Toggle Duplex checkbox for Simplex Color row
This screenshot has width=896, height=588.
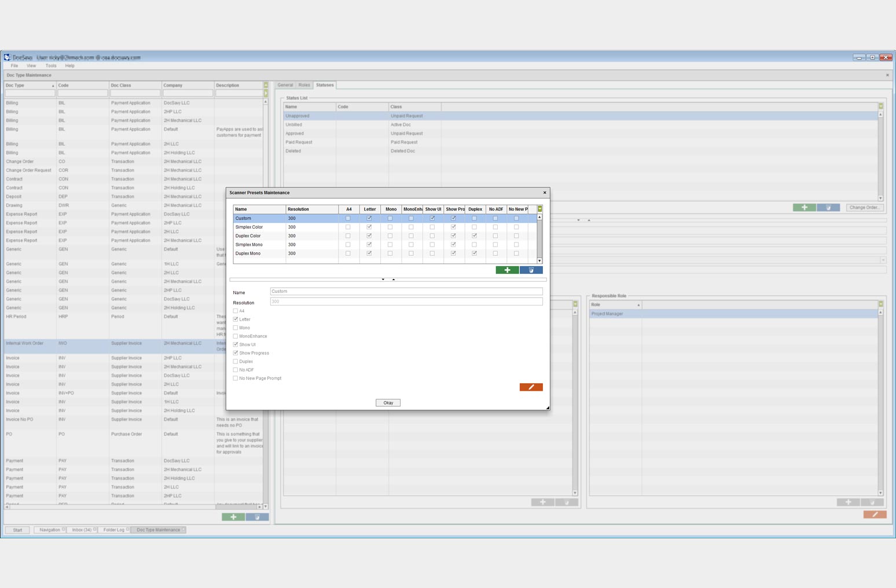pyautogui.click(x=474, y=227)
